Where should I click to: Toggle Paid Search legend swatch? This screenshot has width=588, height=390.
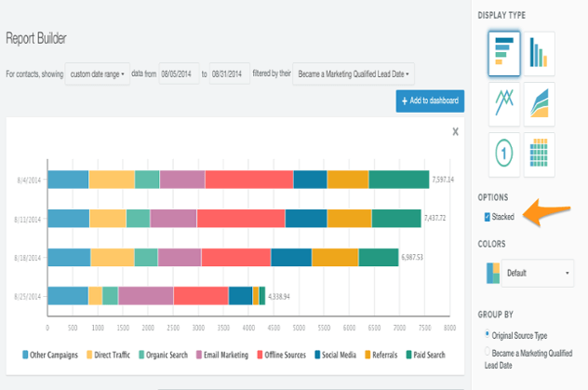point(408,355)
